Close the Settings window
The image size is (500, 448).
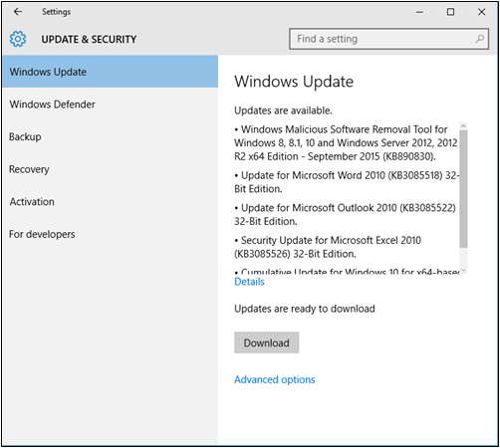pos(481,12)
